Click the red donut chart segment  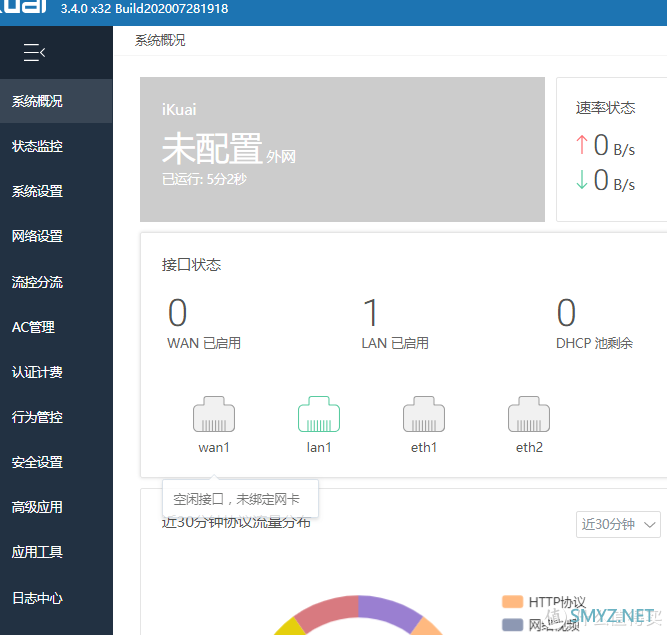tap(328, 612)
